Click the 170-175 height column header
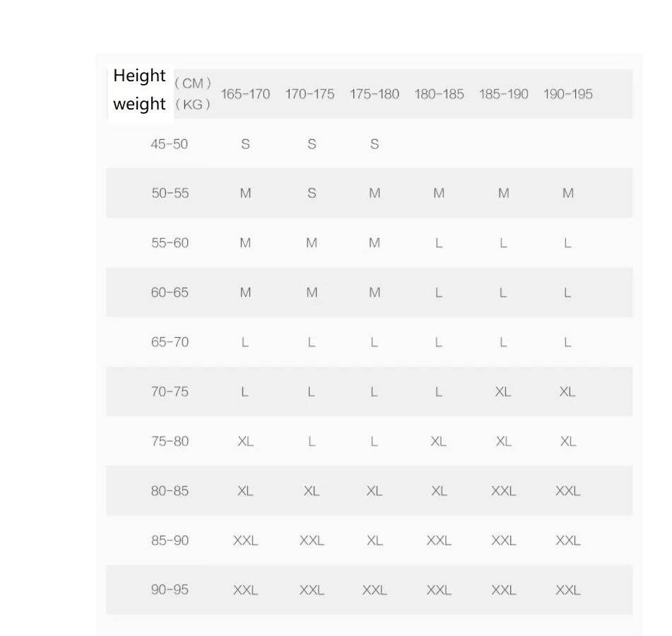The image size is (672, 636). [310, 94]
